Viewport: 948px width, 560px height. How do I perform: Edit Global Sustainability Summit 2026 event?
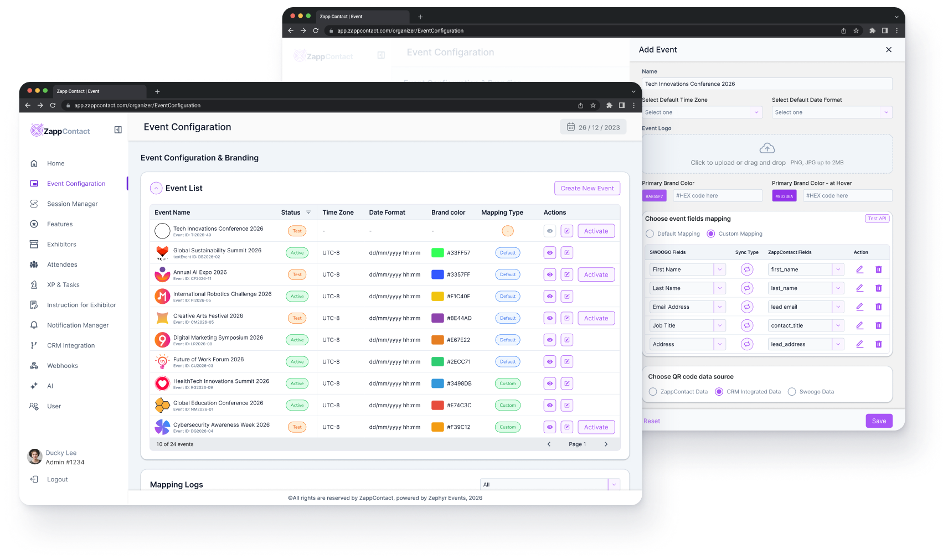[x=566, y=253]
